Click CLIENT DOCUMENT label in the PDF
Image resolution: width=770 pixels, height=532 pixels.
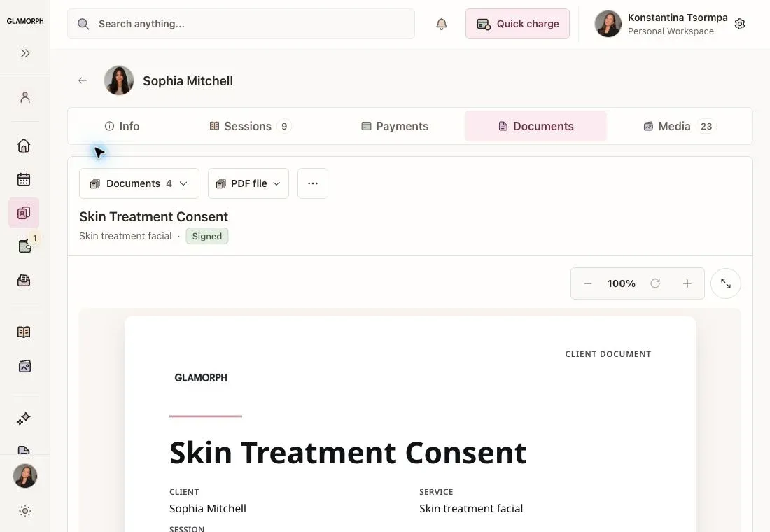[608, 354]
